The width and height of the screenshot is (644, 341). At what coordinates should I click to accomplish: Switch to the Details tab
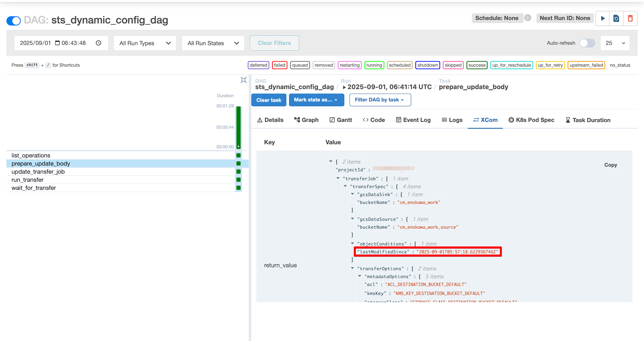[x=270, y=120]
